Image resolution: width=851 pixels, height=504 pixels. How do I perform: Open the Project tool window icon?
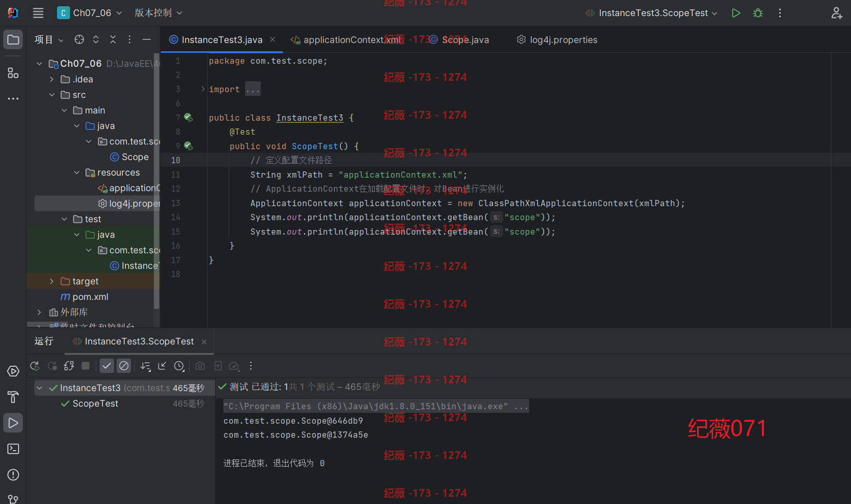click(x=13, y=40)
